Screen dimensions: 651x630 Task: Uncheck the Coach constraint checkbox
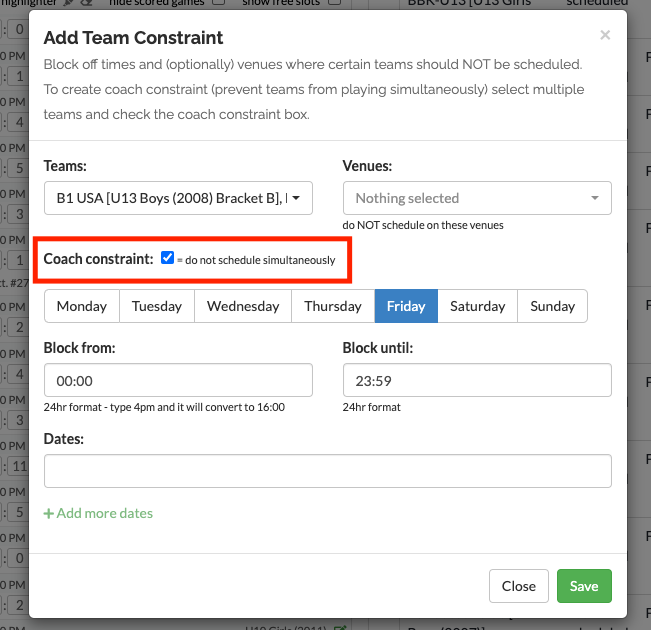[167, 259]
